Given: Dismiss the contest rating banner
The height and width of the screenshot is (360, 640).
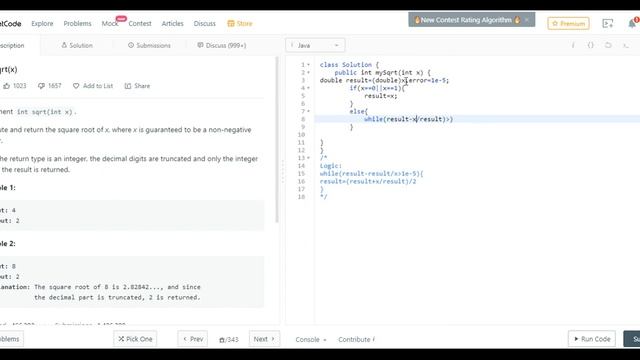Looking at the screenshot, I should tap(527, 20).
